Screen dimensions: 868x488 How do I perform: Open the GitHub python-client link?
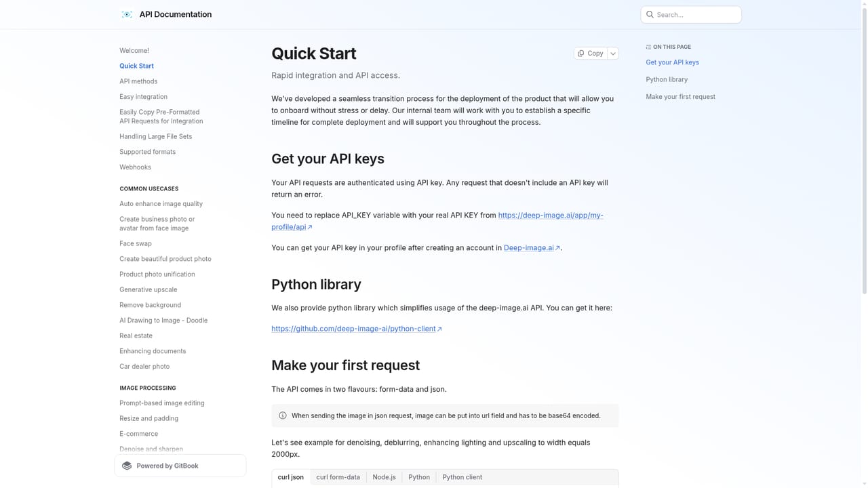[357, 329]
